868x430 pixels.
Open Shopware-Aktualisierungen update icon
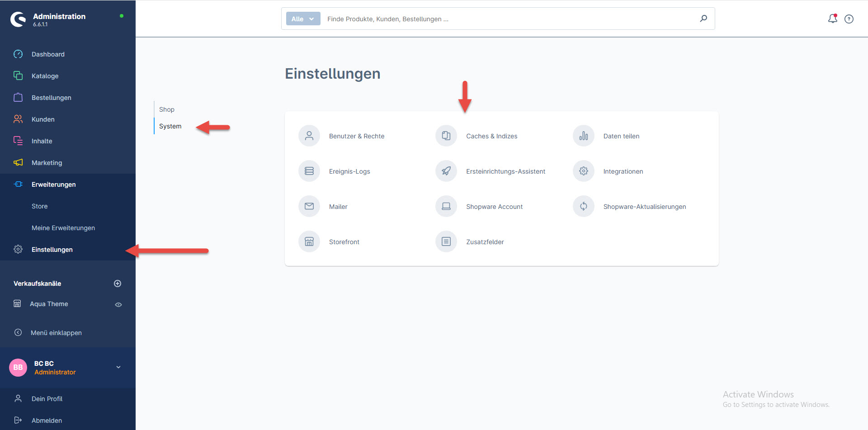click(x=583, y=206)
